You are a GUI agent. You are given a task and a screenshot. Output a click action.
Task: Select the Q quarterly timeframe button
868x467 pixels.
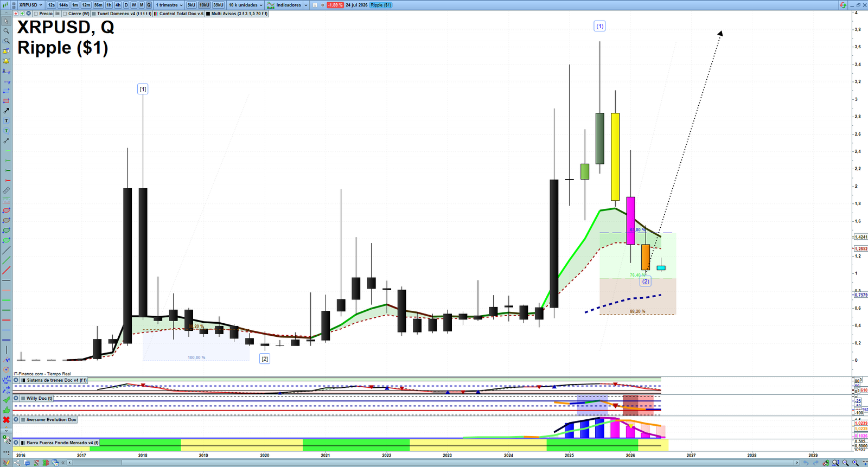click(x=149, y=5)
